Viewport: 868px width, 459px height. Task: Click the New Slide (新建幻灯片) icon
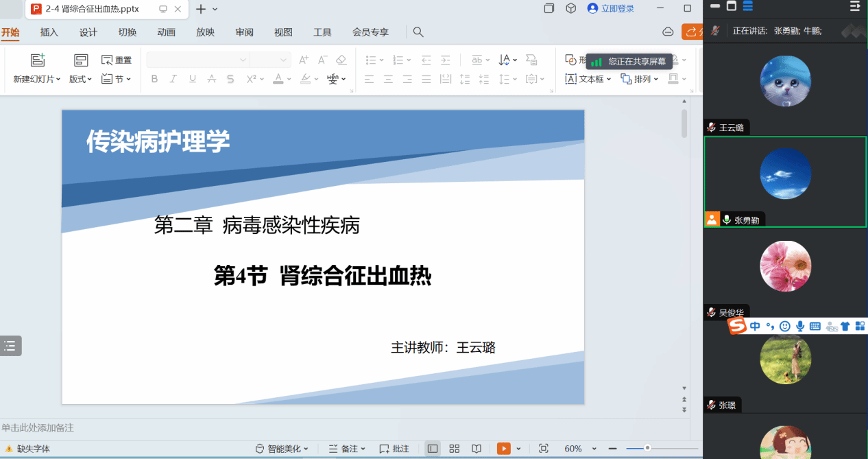tap(38, 60)
